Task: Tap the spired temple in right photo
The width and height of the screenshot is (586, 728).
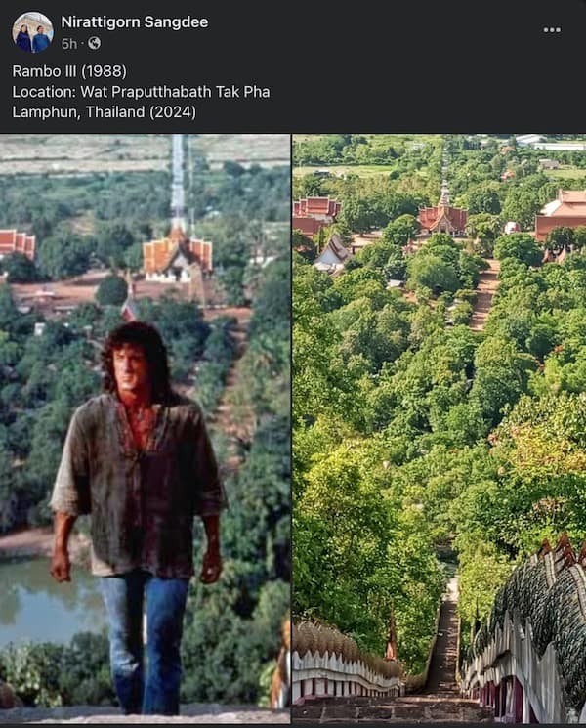Action: coord(443,211)
